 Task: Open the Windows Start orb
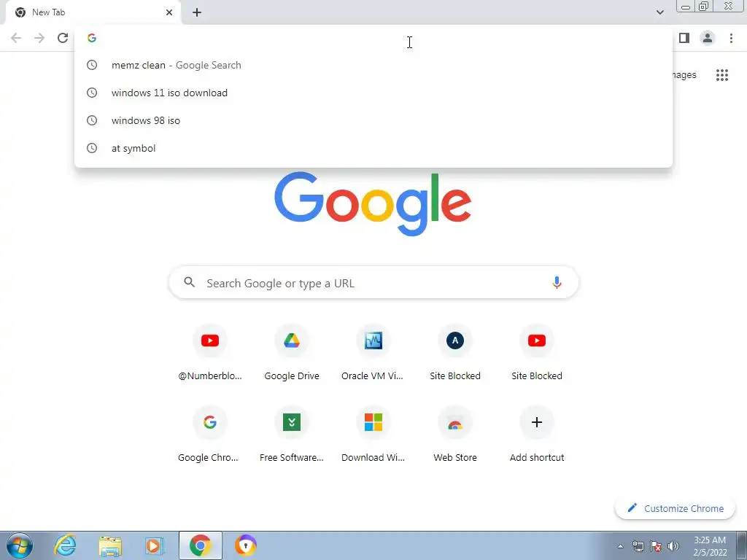20,545
